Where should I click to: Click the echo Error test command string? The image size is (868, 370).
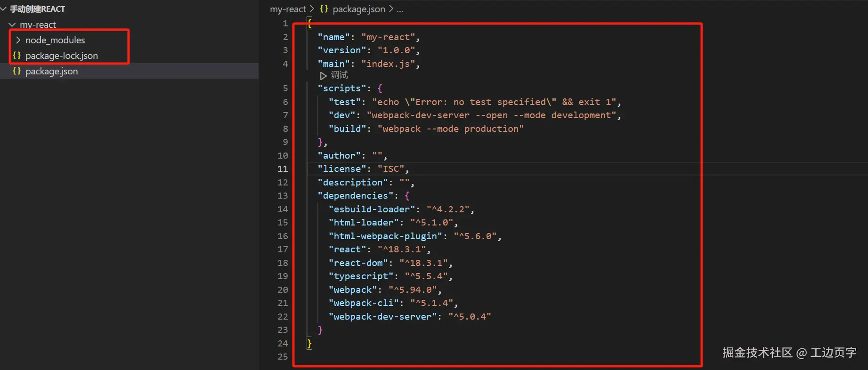494,102
